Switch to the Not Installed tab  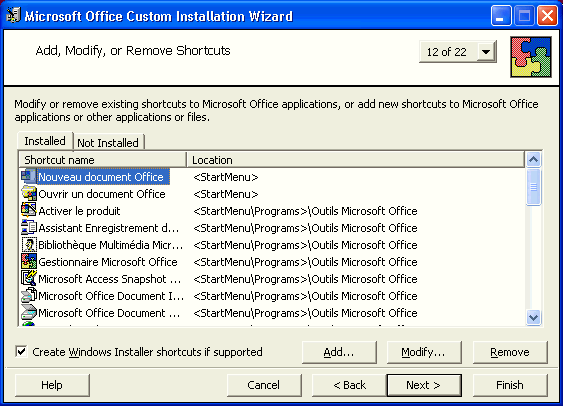108,143
